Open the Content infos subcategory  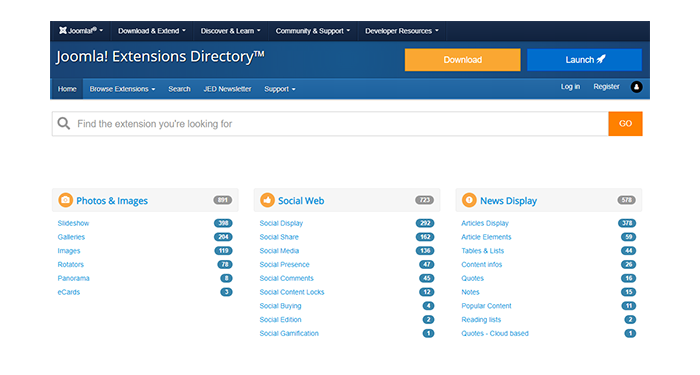click(482, 265)
